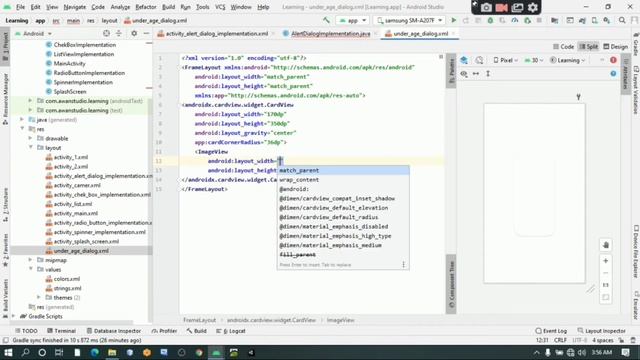Open the recorder settings gear
Viewport: 640px width, 360px height.
coord(533,7)
